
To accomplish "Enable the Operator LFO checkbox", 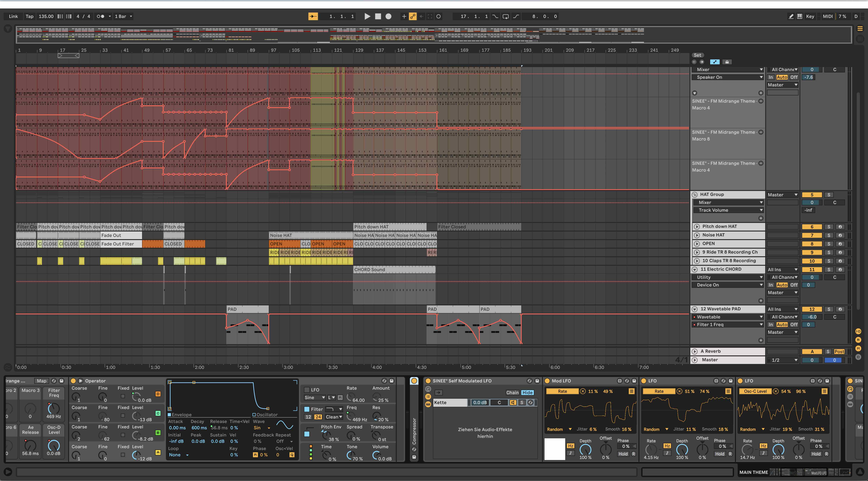I will [307, 390].
